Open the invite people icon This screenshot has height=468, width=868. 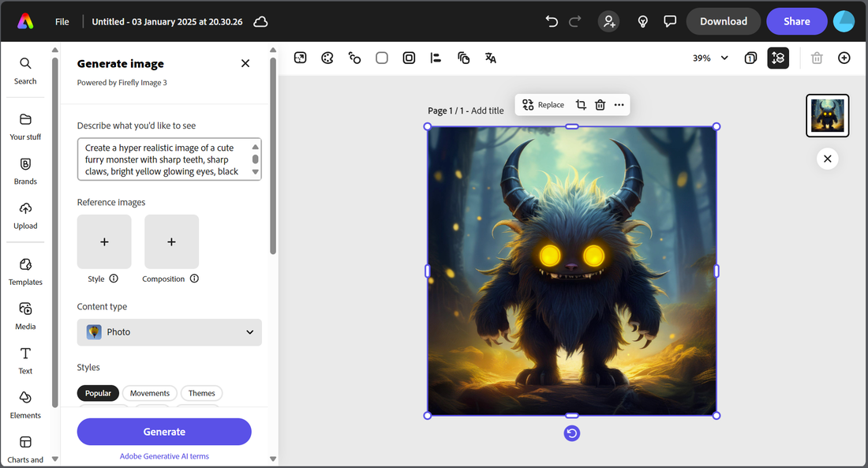(x=608, y=21)
